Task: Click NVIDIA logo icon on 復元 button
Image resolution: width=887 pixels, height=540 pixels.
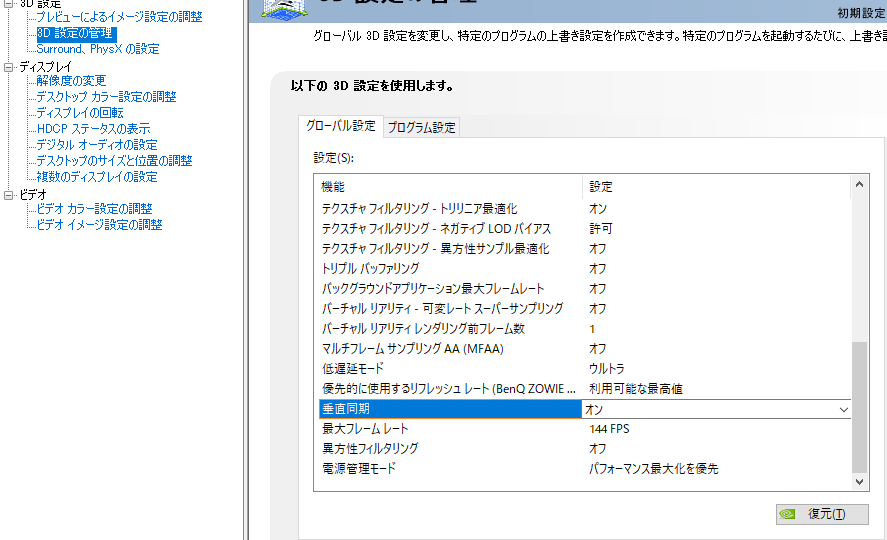Action: [787, 514]
